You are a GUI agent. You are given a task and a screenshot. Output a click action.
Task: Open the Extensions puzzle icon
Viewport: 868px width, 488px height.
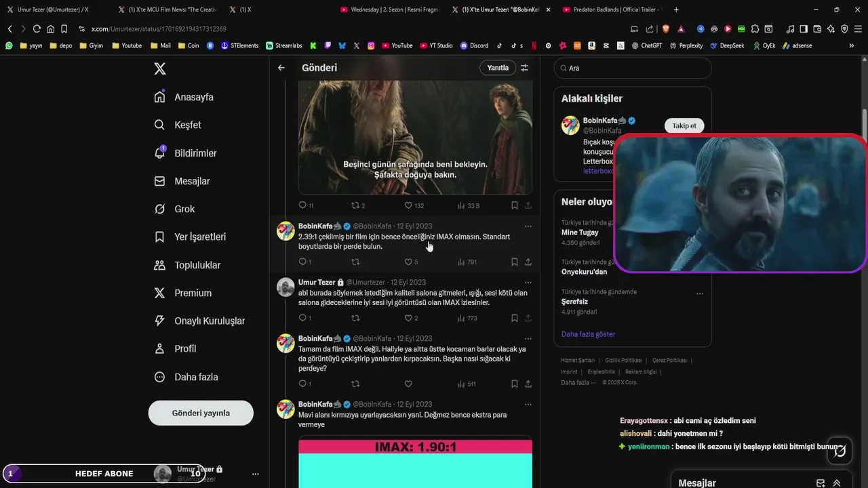755,29
